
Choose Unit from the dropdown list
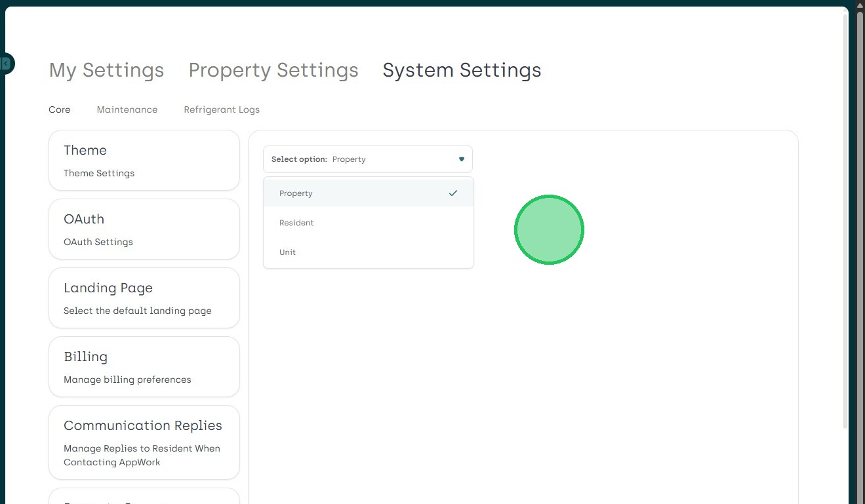pos(287,252)
